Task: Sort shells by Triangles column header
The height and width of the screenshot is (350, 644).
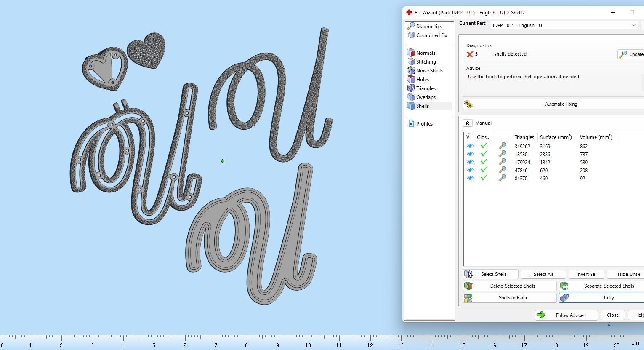Action: click(524, 137)
